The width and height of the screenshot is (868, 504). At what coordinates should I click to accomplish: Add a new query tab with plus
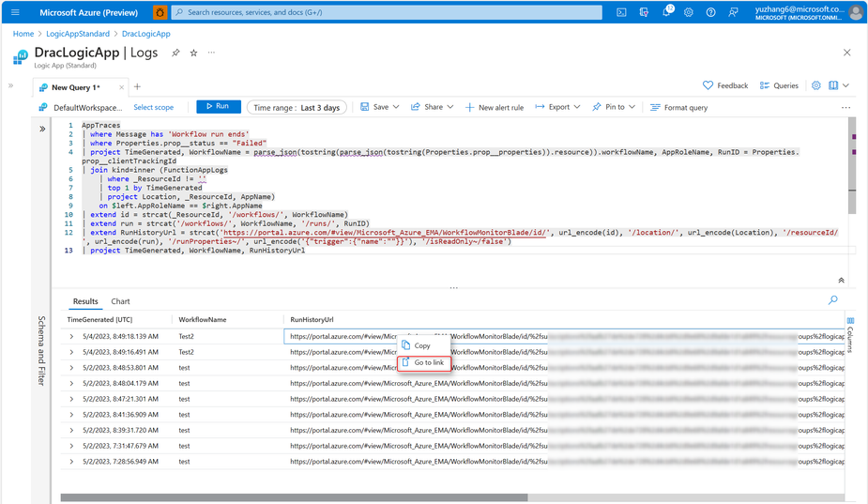click(x=137, y=86)
